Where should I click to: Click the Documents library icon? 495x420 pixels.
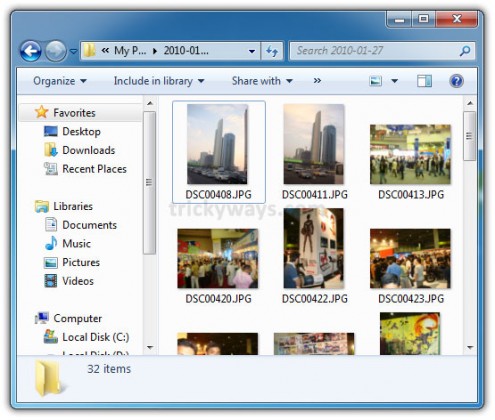(51, 224)
